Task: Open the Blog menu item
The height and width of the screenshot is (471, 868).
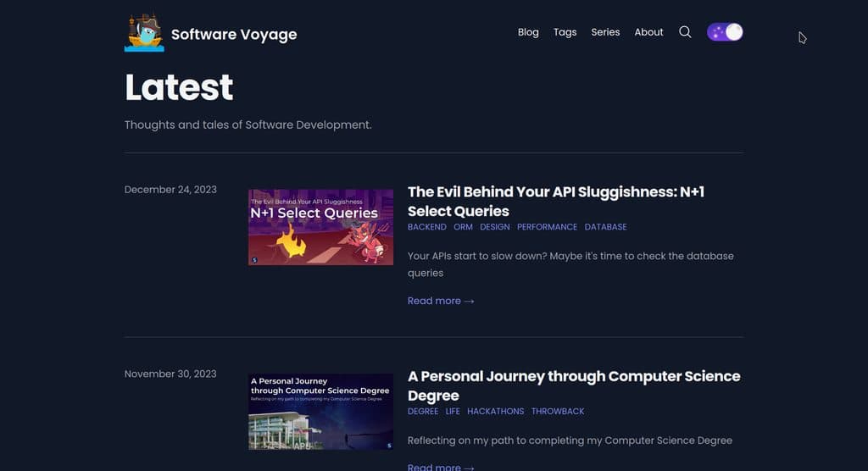Action: click(528, 32)
